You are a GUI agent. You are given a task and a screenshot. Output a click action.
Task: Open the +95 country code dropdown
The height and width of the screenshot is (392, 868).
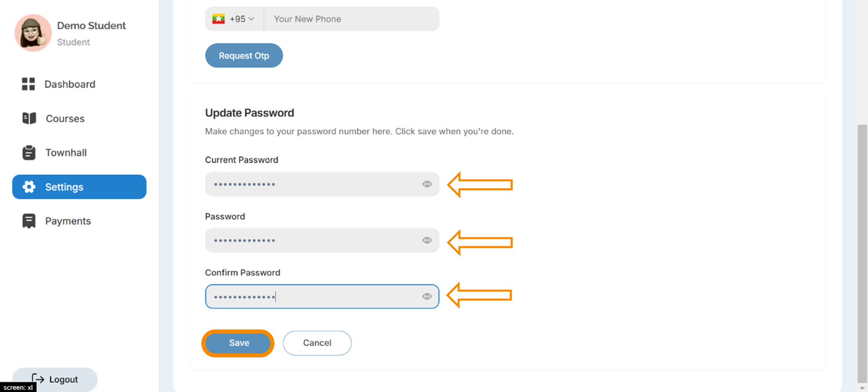tap(235, 19)
